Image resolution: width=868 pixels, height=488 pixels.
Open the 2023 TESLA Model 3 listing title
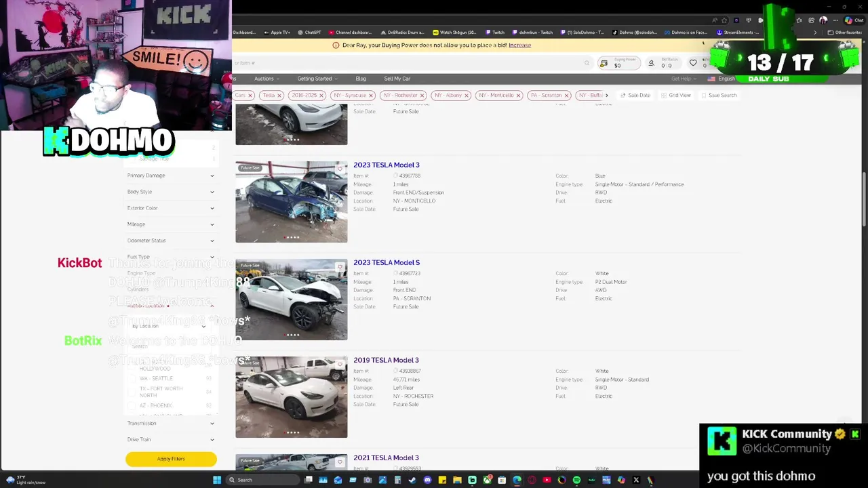pos(387,165)
